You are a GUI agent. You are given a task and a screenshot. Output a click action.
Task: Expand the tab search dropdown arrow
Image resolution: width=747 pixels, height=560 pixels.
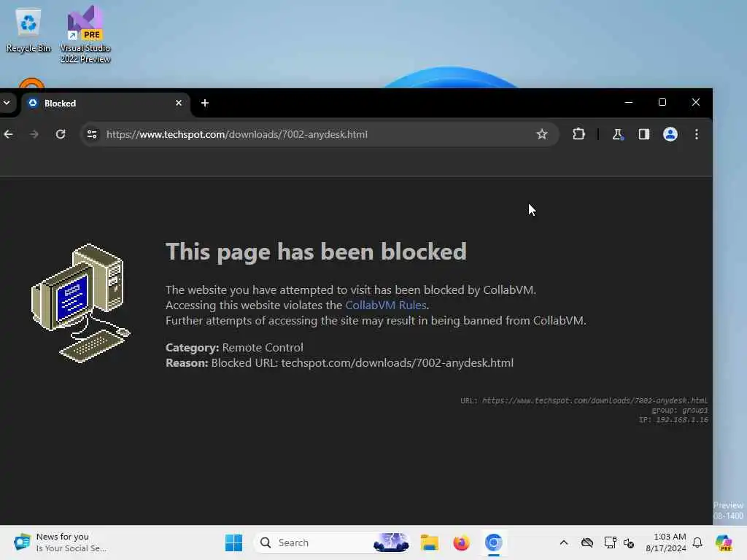[7, 103]
